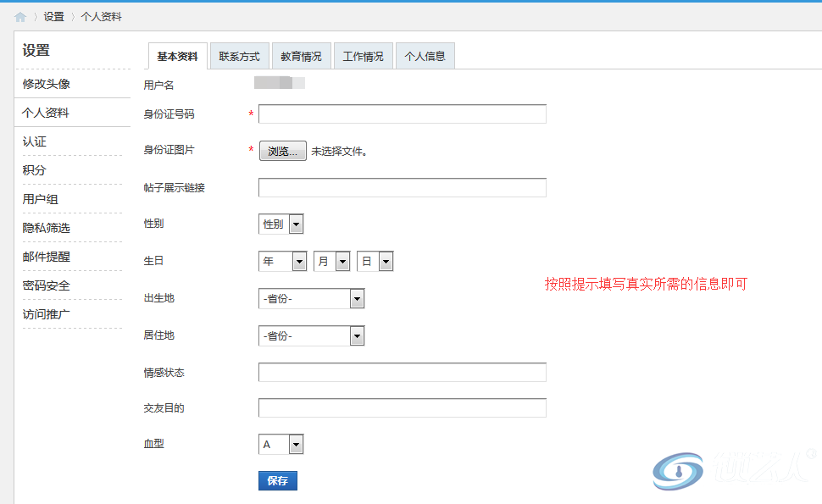Open 积分 sidebar item
This screenshot has height=504, width=822.
tap(34, 170)
